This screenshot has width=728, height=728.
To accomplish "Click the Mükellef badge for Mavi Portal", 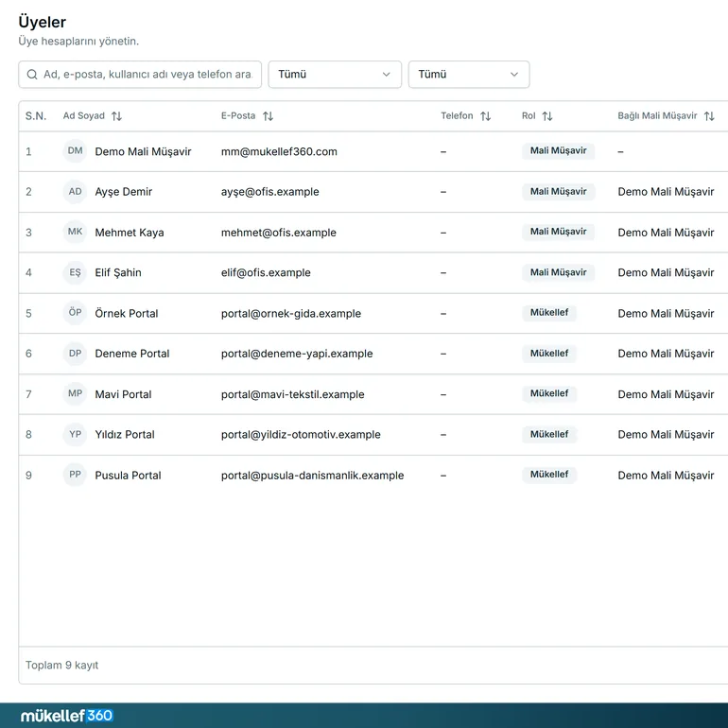I will (549, 393).
